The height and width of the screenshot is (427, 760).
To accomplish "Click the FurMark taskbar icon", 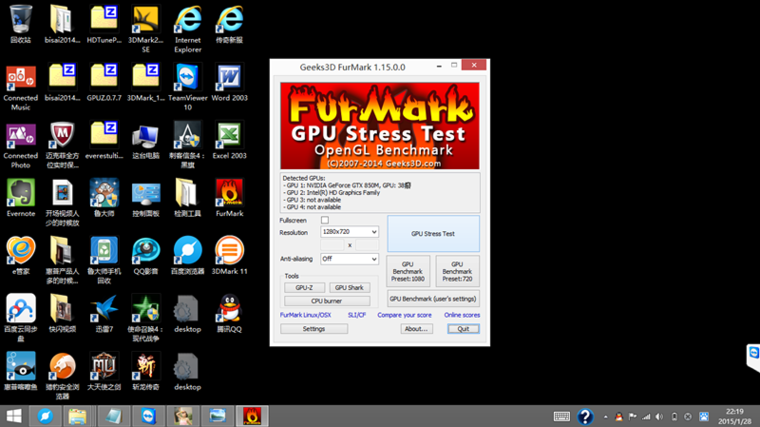I will (x=252, y=416).
